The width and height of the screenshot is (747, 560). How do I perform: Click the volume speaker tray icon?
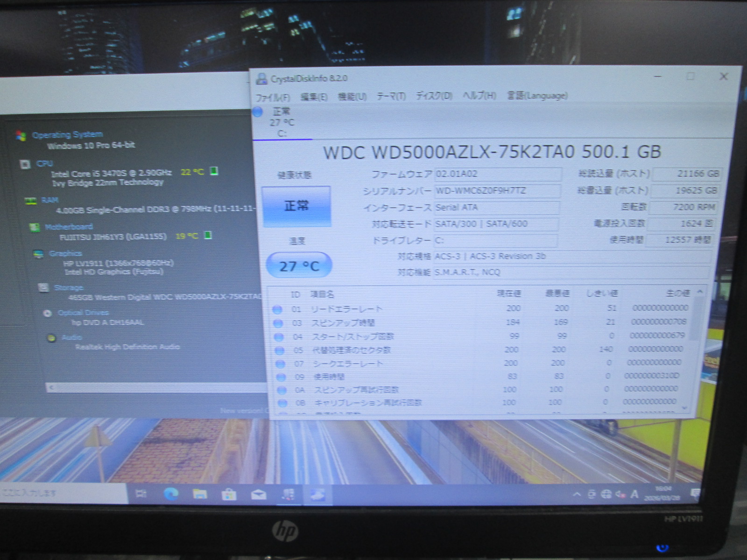[x=620, y=494]
